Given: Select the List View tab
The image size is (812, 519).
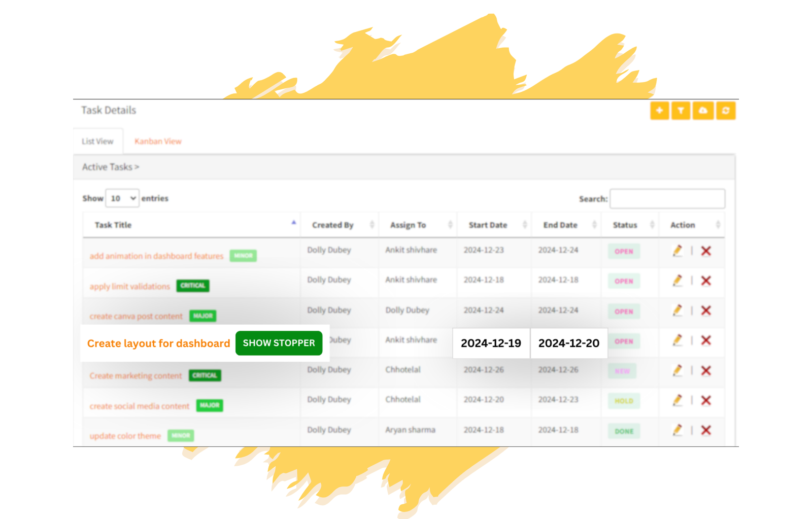Looking at the screenshot, I should click(97, 142).
